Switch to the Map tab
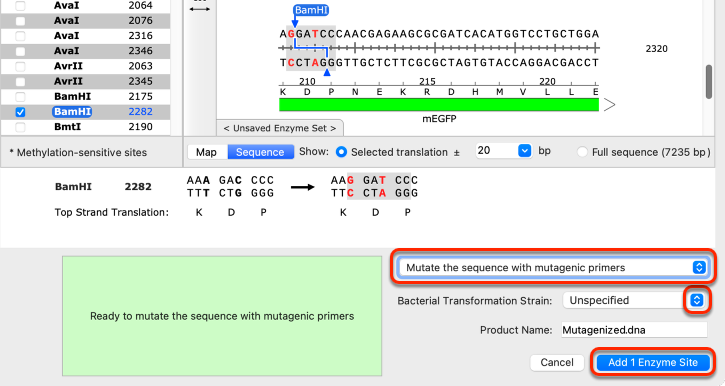Screen dimensions: 725x386 [x=207, y=152]
